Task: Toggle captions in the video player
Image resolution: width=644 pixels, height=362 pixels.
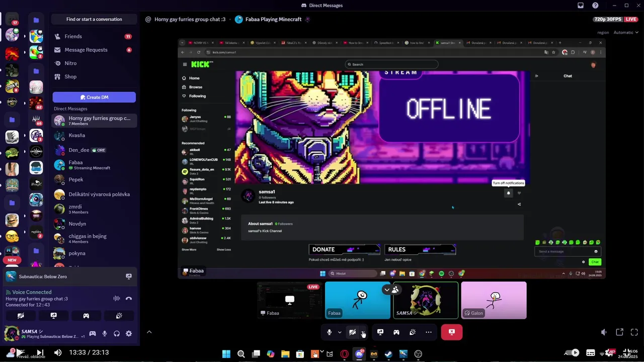Action: click(x=591, y=352)
